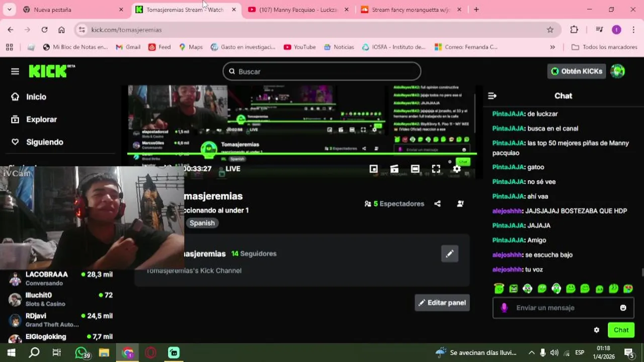Open WhatsApp from the taskbar
Viewport: 644px width, 362px height.
click(82, 352)
